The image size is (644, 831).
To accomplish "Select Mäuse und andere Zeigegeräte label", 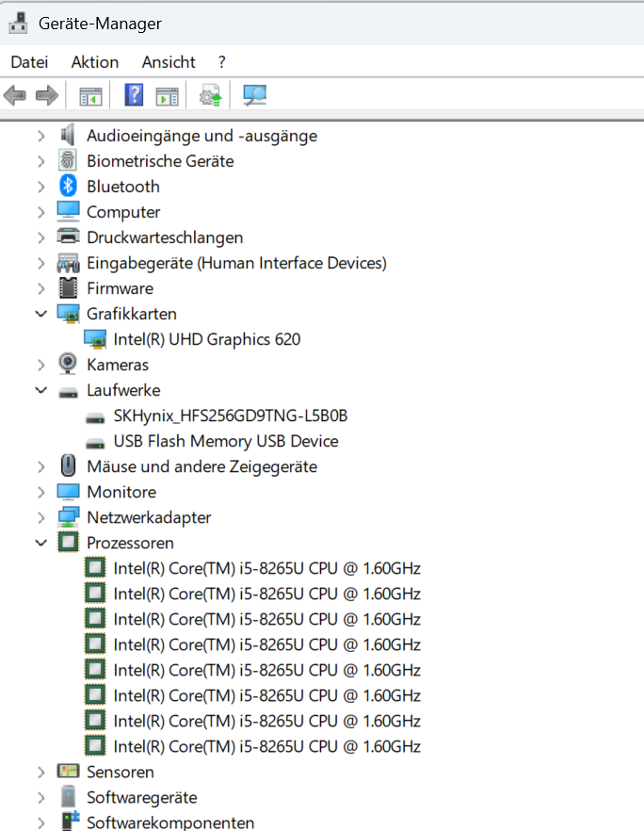I will coord(202,466).
